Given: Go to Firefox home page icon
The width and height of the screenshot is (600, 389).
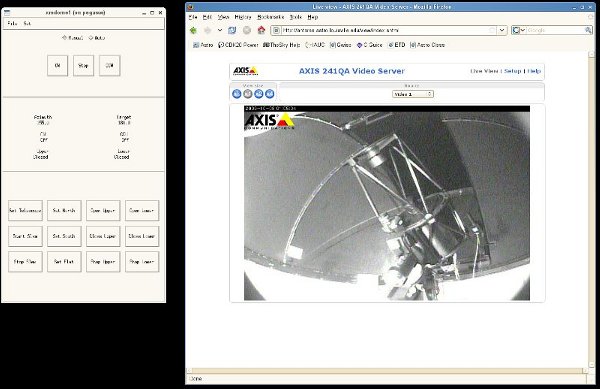Looking at the screenshot, I should [261, 30].
